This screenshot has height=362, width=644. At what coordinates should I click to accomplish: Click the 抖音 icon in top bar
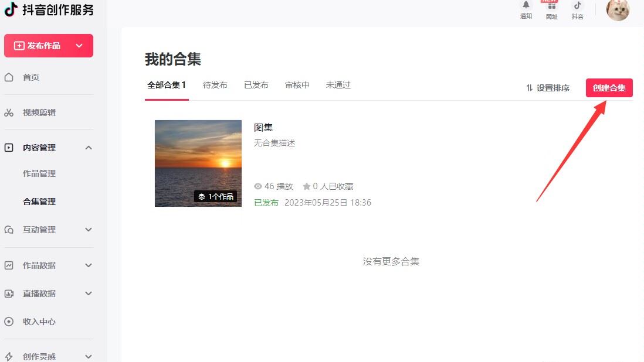point(578,5)
